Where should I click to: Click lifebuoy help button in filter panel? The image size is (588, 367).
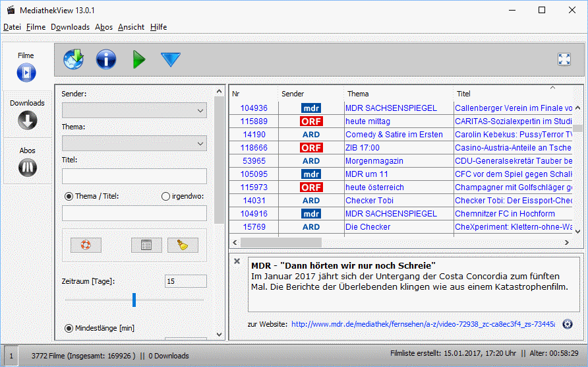[86, 245]
